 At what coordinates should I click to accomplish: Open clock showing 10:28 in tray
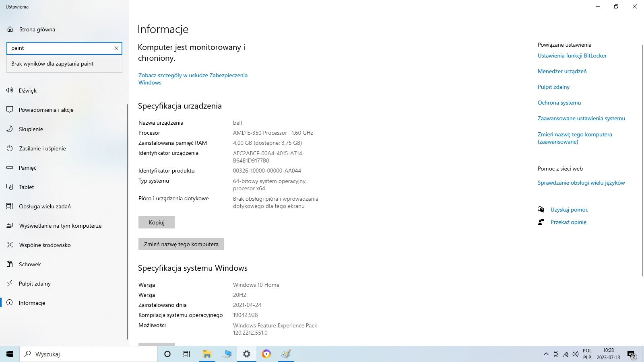point(609,354)
